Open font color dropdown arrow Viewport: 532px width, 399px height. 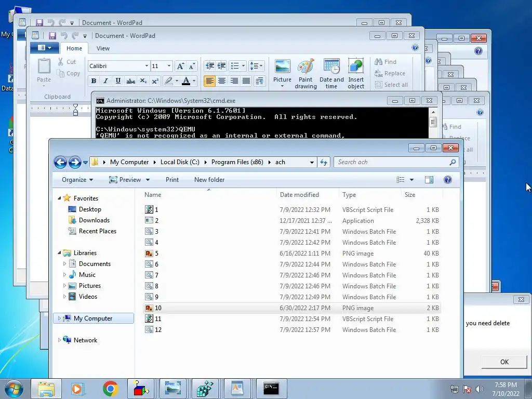point(194,81)
